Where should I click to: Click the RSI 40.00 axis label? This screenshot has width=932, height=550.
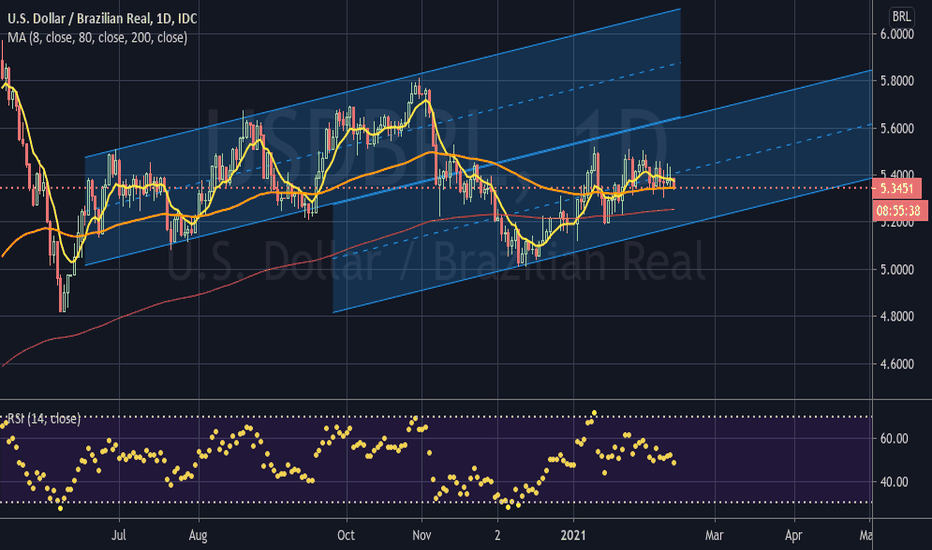[894, 482]
